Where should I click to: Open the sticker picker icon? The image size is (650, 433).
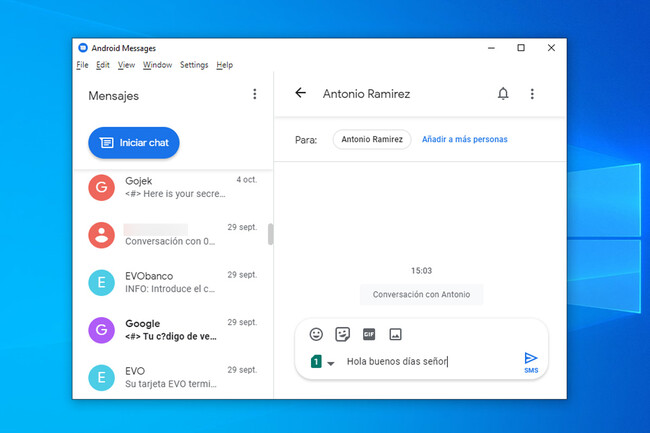tap(342, 334)
